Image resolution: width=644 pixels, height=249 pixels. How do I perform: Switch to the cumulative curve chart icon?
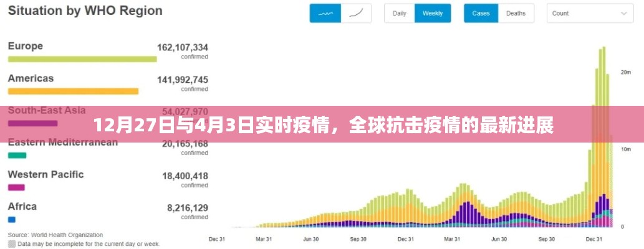pos(356,13)
